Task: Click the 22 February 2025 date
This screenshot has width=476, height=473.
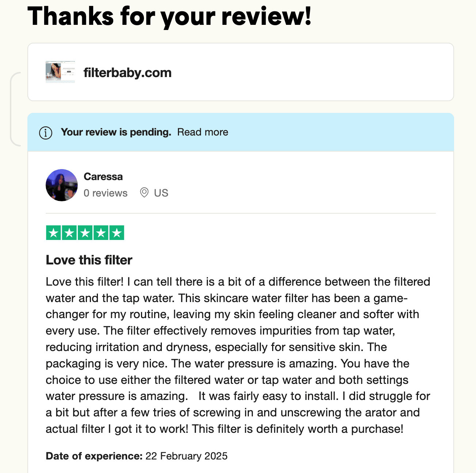Action: [186, 456]
